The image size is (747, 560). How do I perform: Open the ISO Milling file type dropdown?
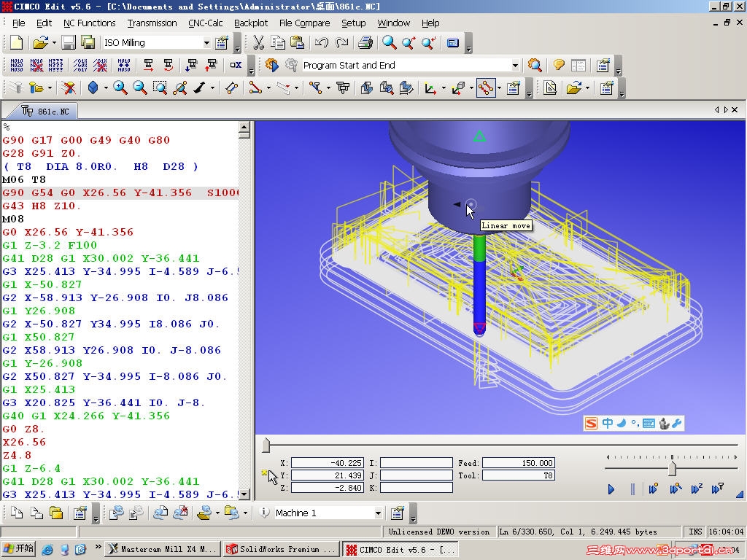206,43
